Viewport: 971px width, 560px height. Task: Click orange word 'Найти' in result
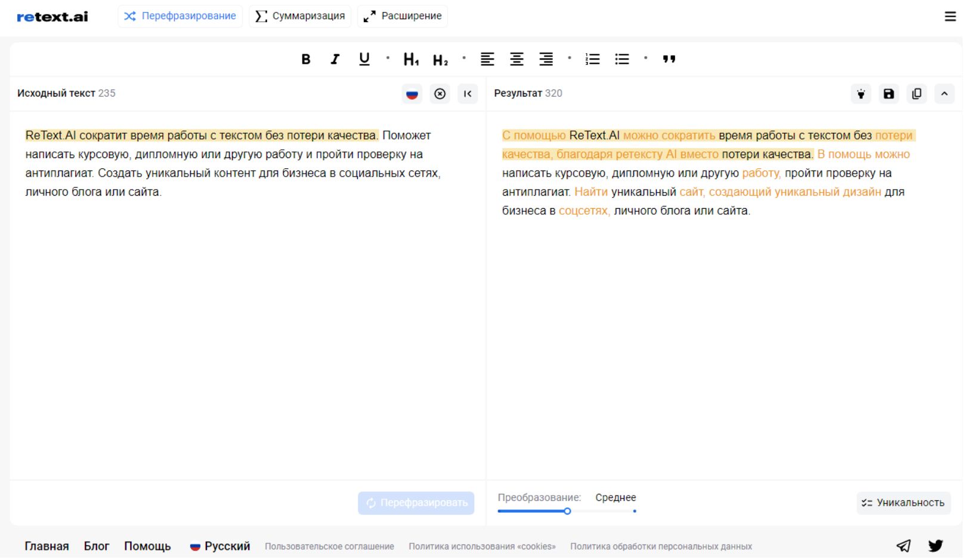point(591,192)
